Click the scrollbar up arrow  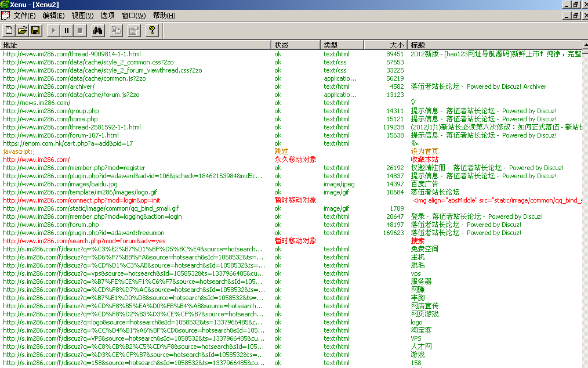click(x=585, y=45)
